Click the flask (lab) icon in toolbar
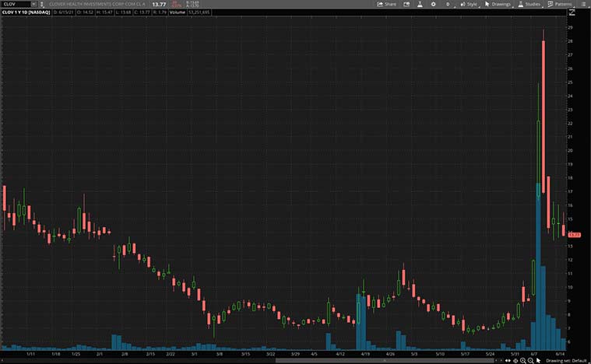This screenshot has width=591, height=364. (419, 4)
